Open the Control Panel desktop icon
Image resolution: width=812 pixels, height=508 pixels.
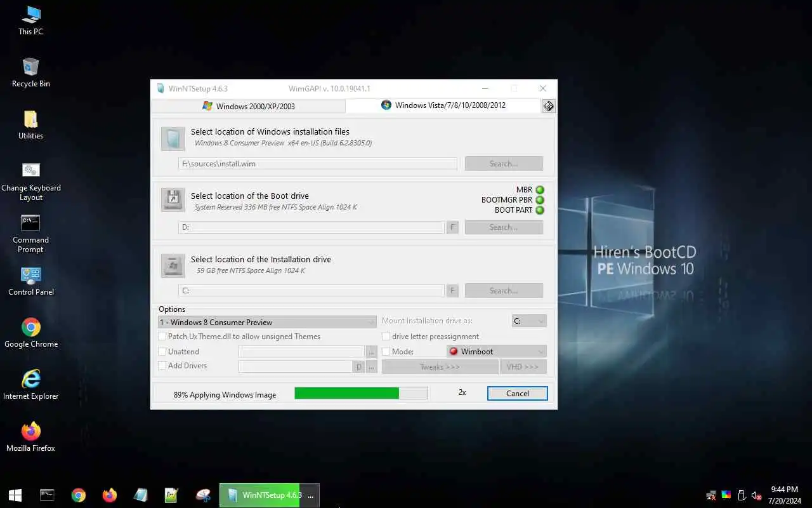coord(30,281)
